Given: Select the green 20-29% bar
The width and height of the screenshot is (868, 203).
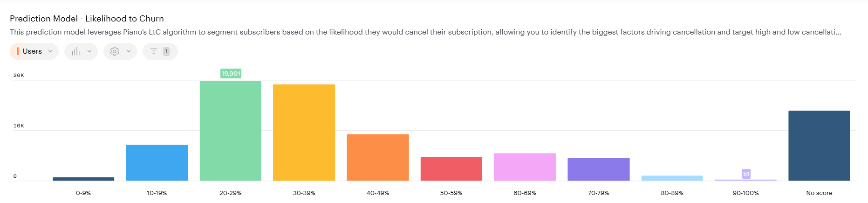Looking at the screenshot, I should pos(231,131).
